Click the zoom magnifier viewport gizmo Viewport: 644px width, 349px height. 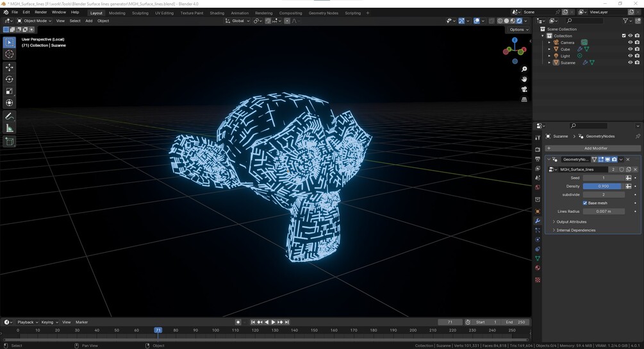tap(524, 69)
